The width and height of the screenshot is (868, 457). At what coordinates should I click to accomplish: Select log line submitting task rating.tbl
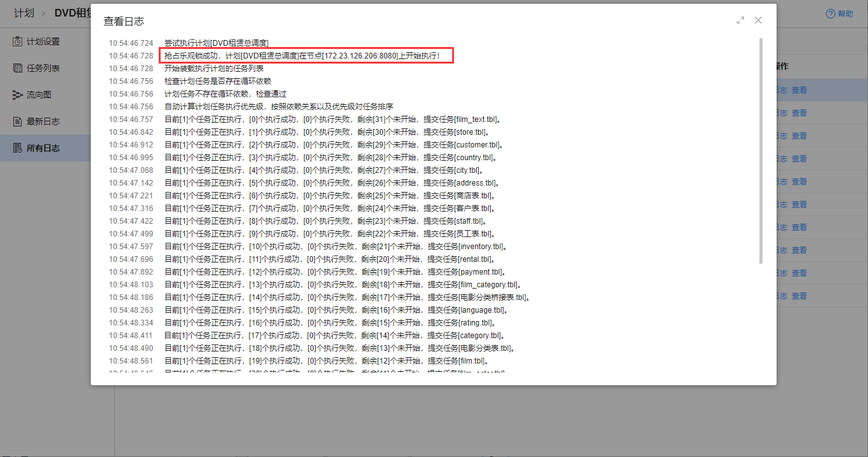point(331,323)
